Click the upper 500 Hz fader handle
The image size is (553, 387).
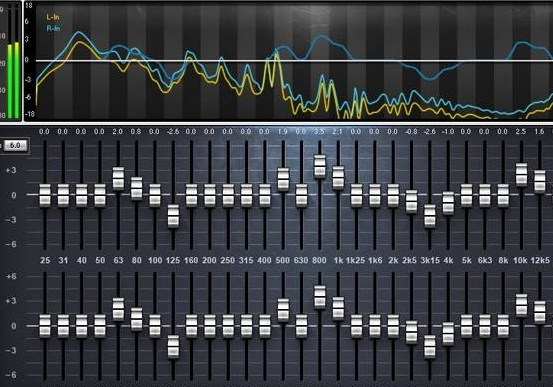tap(283, 179)
